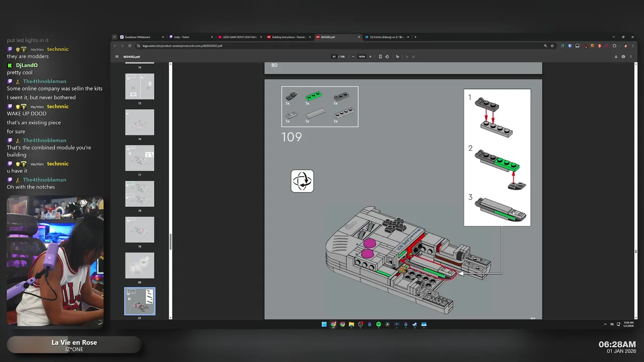Bookmark this page with the star
The image size is (644, 362).
point(552,46)
